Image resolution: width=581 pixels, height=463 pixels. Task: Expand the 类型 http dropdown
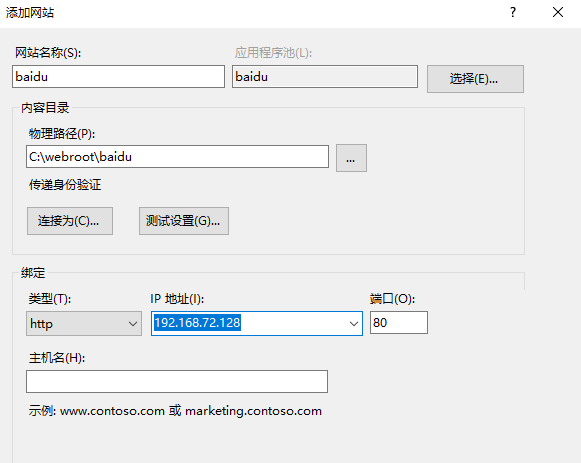84,323
